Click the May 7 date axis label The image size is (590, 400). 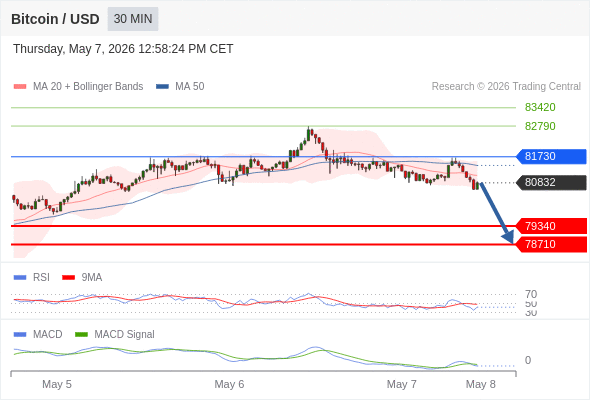pyautogui.click(x=401, y=384)
